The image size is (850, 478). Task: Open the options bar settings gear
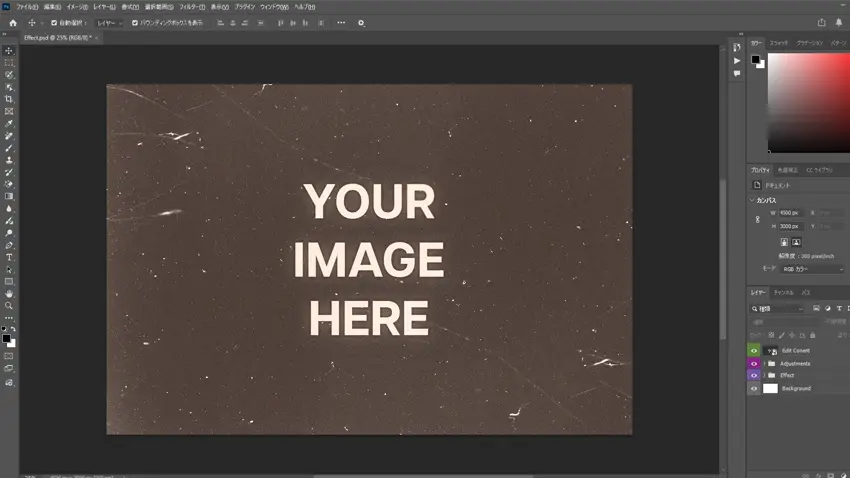[x=361, y=23]
